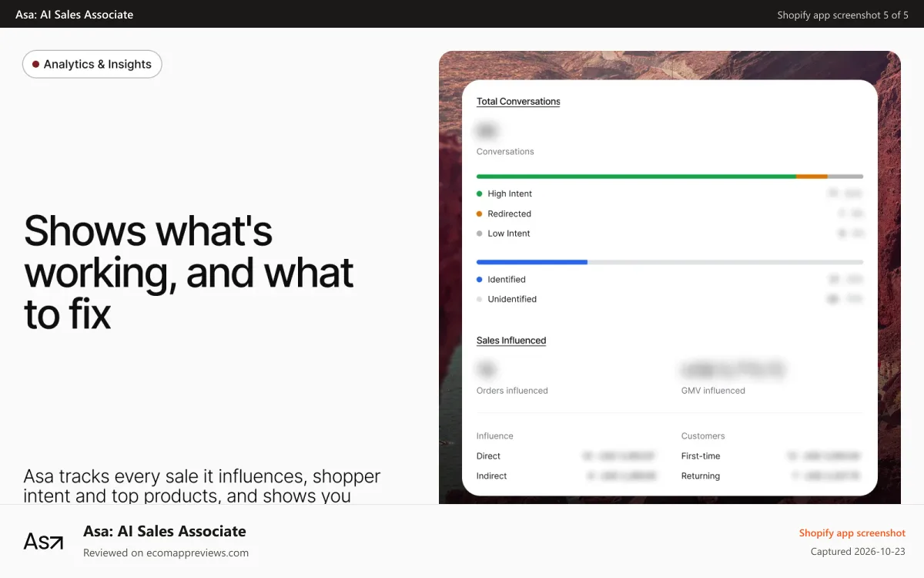Screen dimensions: 924x578
Task: Open the Sales Influenced heading link
Action: click(511, 340)
